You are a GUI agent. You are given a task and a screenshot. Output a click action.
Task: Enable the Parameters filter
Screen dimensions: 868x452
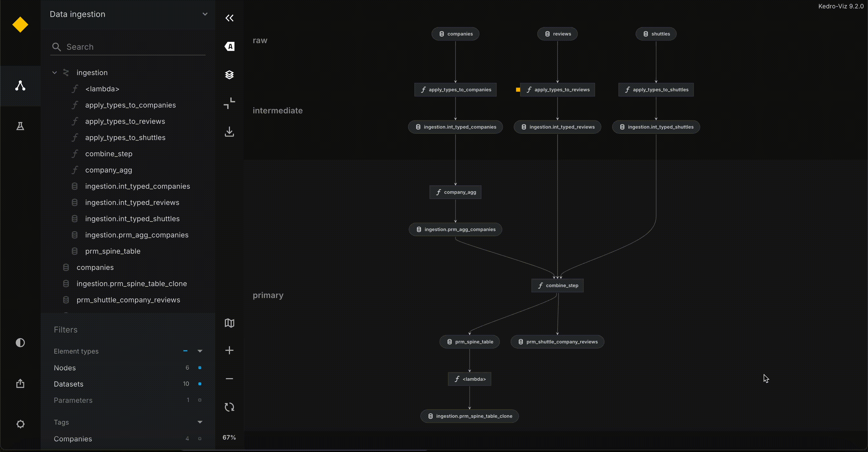click(x=200, y=400)
